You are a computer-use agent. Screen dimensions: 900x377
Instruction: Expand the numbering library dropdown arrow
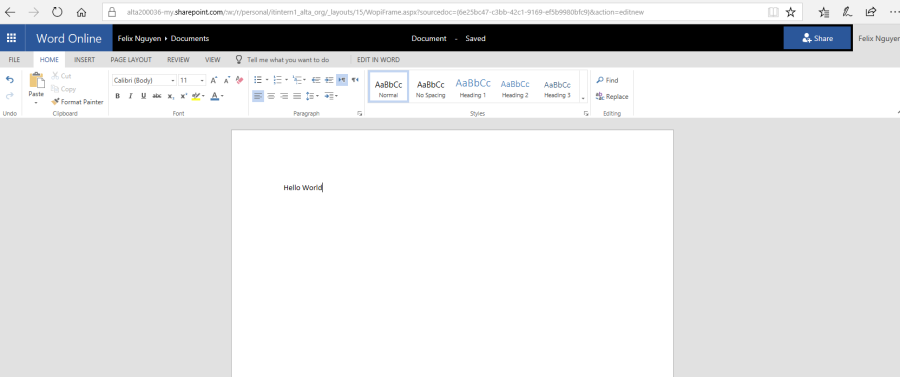[286, 80]
